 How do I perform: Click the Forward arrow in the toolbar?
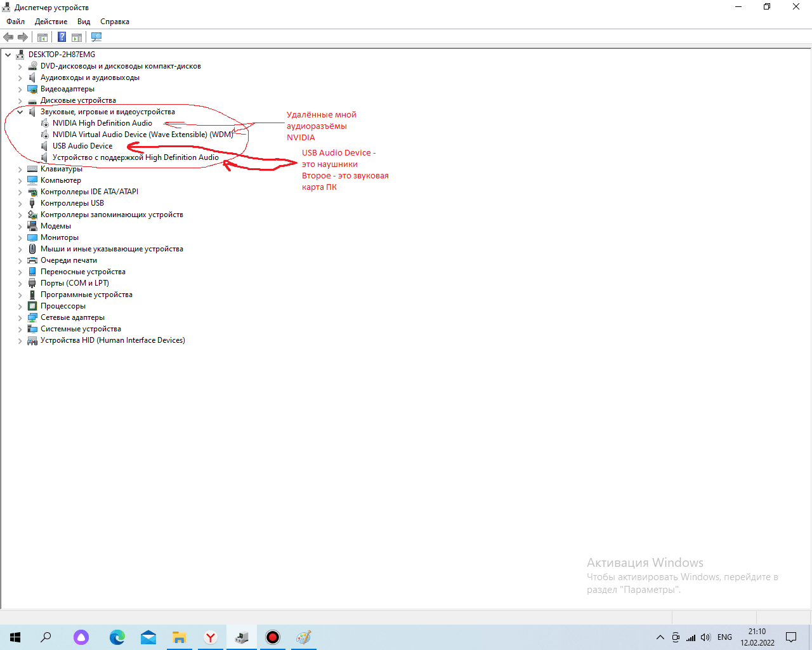pos(23,37)
